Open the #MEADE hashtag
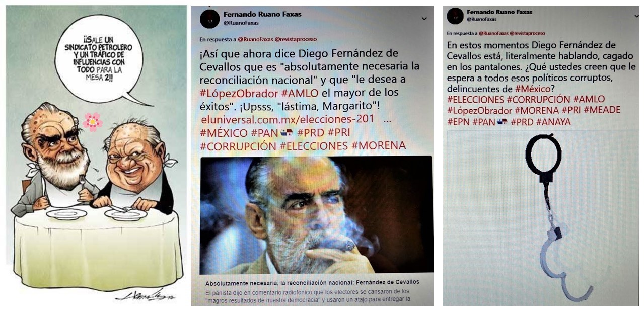644x309 pixels. point(602,110)
